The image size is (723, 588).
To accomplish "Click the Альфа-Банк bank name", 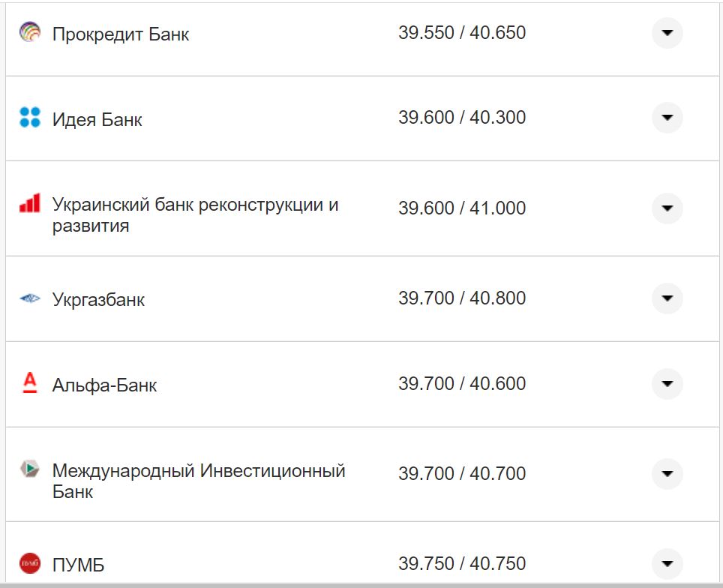I will coord(105,384).
